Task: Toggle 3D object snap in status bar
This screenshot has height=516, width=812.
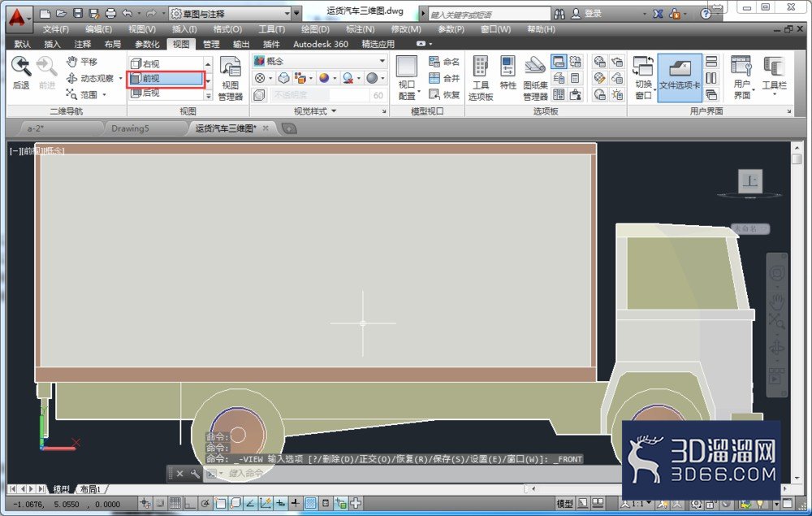Action: point(235,503)
